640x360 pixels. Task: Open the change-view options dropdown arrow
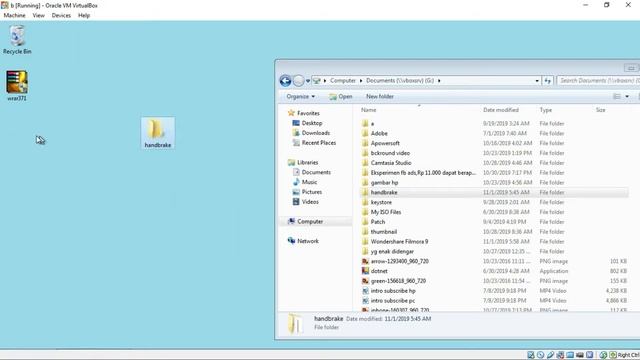(627, 97)
